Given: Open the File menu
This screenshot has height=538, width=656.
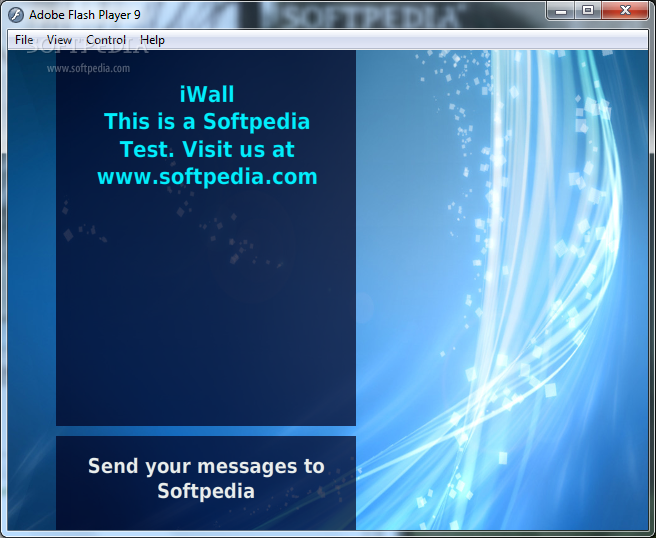Looking at the screenshot, I should [x=24, y=40].
